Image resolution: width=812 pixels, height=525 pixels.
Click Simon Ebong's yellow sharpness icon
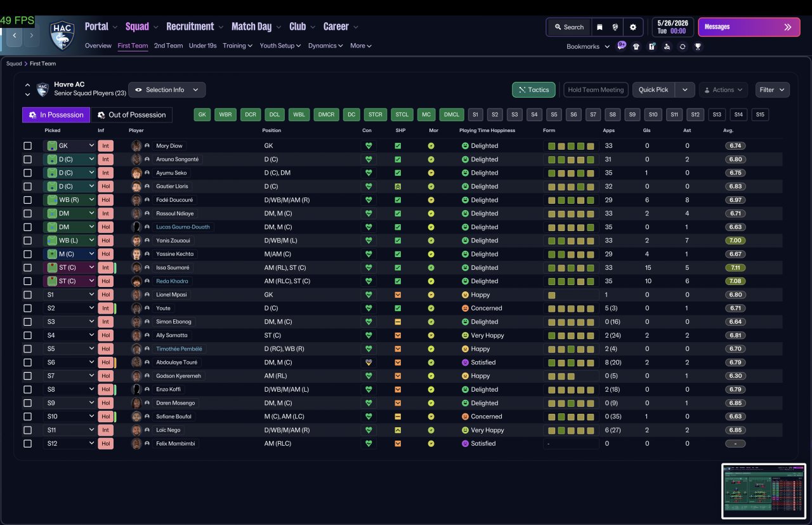(398, 322)
